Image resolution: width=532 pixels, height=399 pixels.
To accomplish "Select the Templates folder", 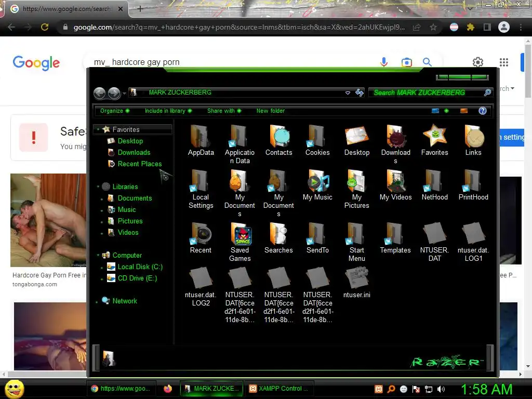I will [x=395, y=238].
